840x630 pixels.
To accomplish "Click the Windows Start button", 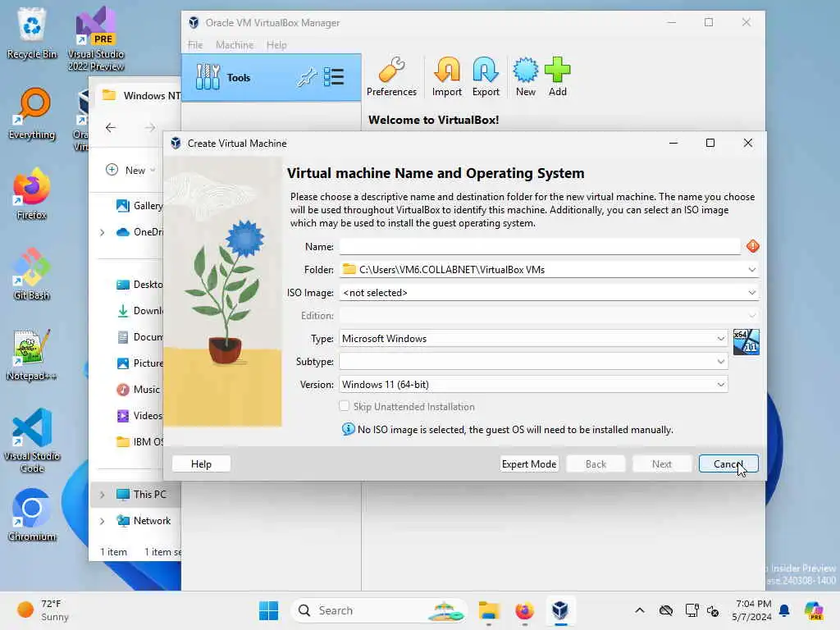I will pyautogui.click(x=268, y=610).
